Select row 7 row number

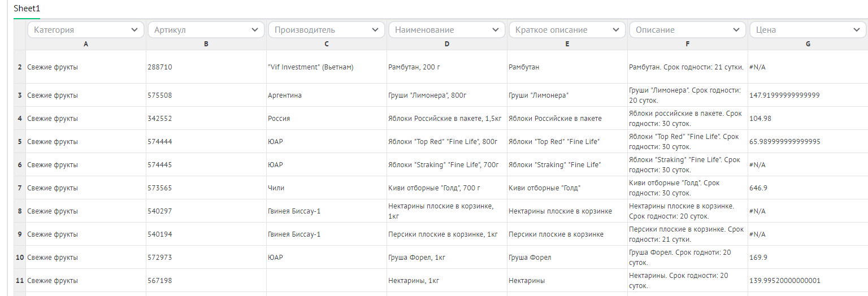point(20,188)
